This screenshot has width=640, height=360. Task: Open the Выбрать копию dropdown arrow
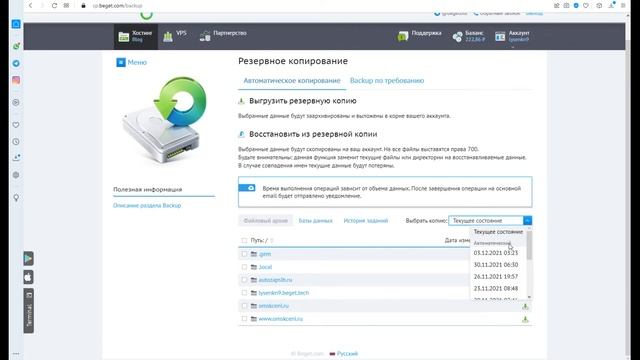(x=527, y=220)
